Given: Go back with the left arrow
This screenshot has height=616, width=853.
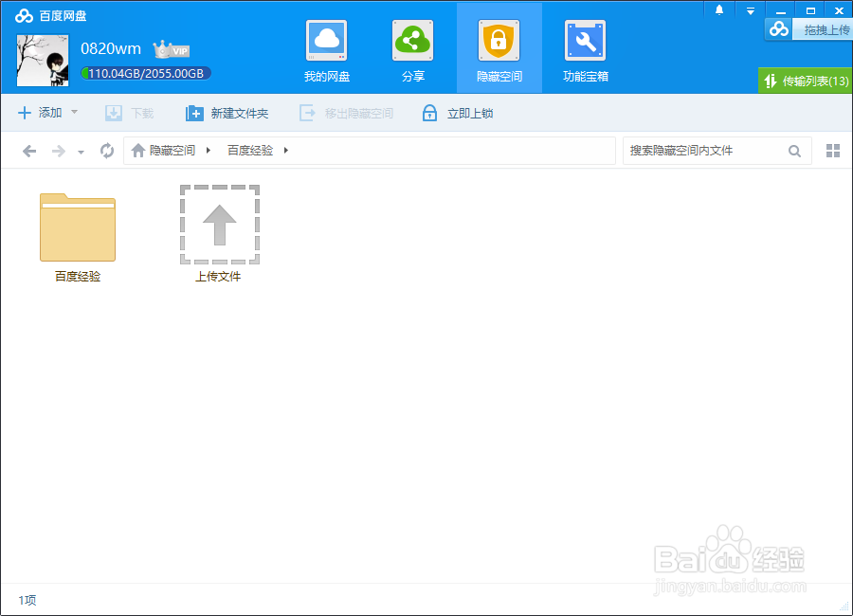Looking at the screenshot, I should point(29,151).
